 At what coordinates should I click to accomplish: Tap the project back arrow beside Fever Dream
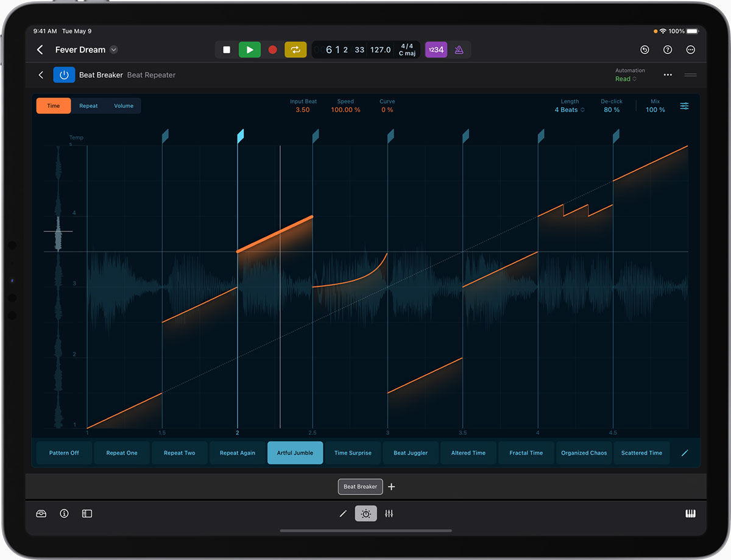(40, 50)
